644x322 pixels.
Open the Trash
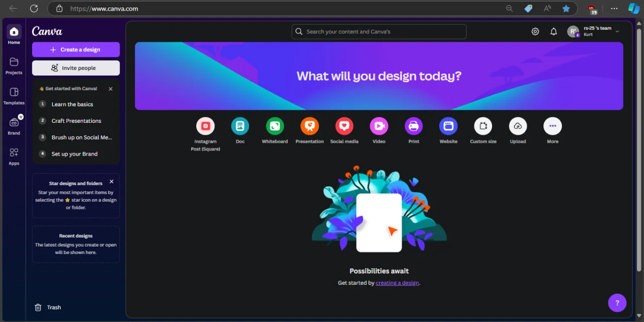tap(48, 307)
